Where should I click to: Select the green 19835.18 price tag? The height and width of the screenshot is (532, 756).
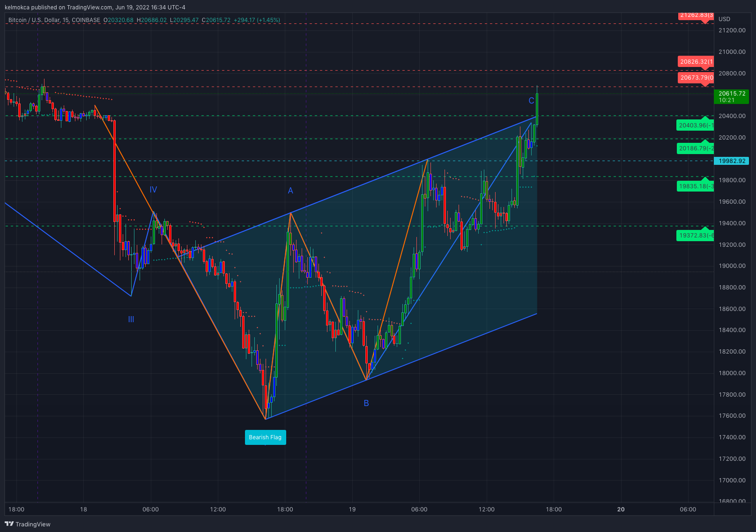(696, 186)
